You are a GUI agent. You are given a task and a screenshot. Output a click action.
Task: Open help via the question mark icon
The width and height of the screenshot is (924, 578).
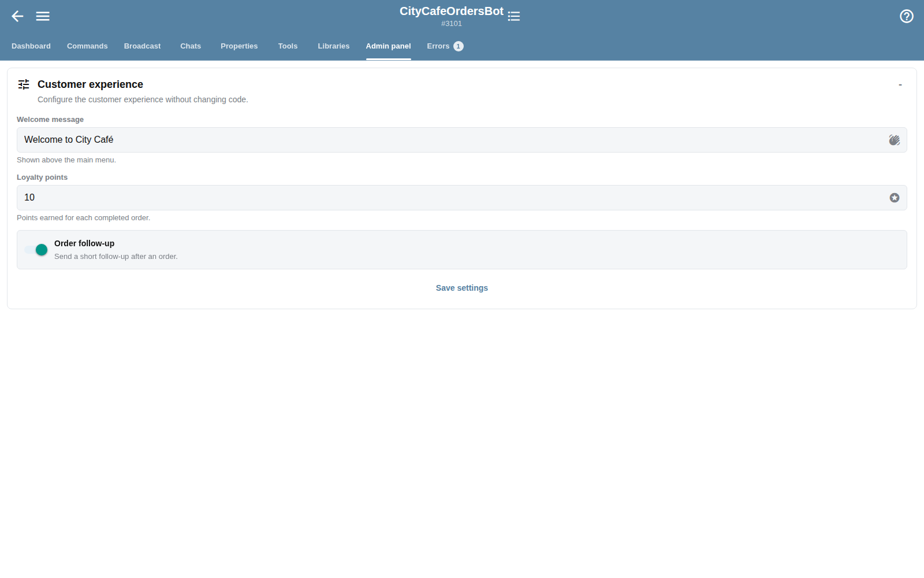[x=907, y=16]
